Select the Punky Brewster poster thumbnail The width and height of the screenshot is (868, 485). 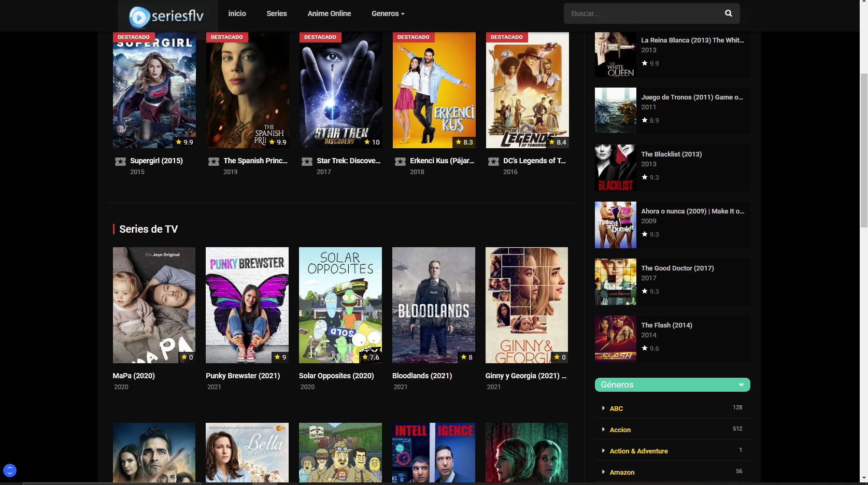click(x=247, y=305)
